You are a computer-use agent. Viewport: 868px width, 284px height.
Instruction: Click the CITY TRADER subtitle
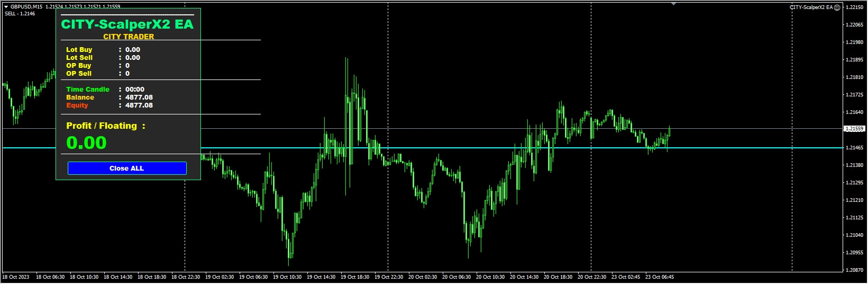click(x=129, y=37)
